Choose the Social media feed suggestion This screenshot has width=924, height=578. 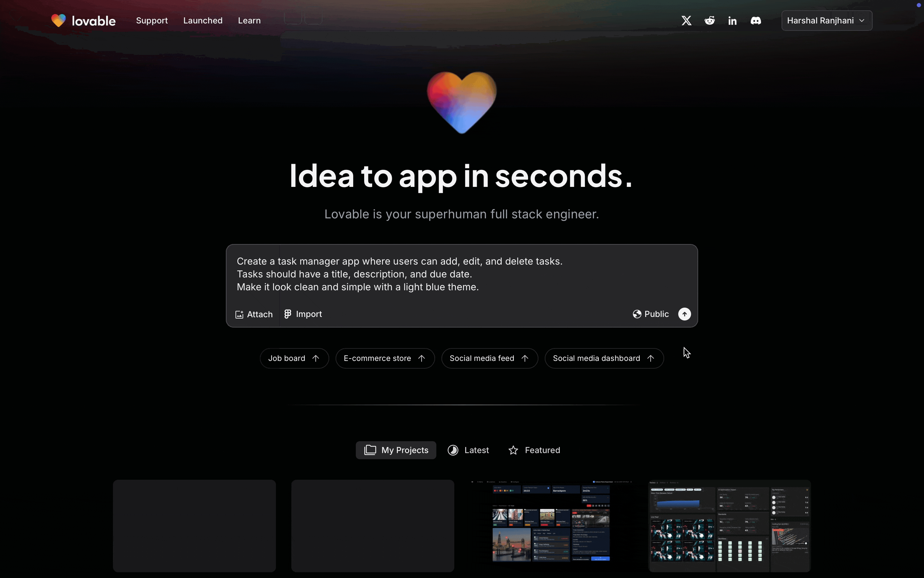coord(490,358)
